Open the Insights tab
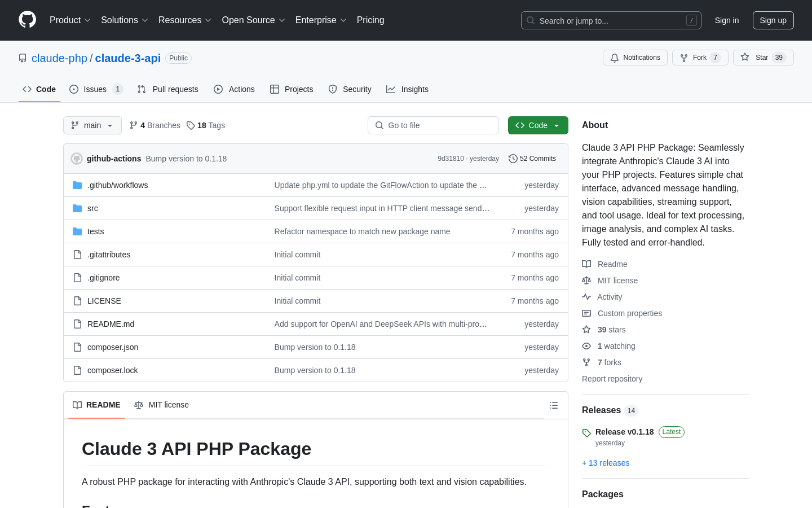This screenshot has width=812, height=508. (x=408, y=89)
